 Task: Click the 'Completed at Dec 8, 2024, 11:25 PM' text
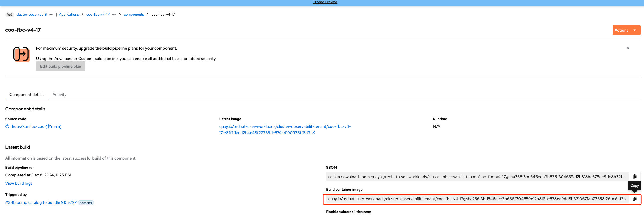pyautogui.click(x=38, y=175)
